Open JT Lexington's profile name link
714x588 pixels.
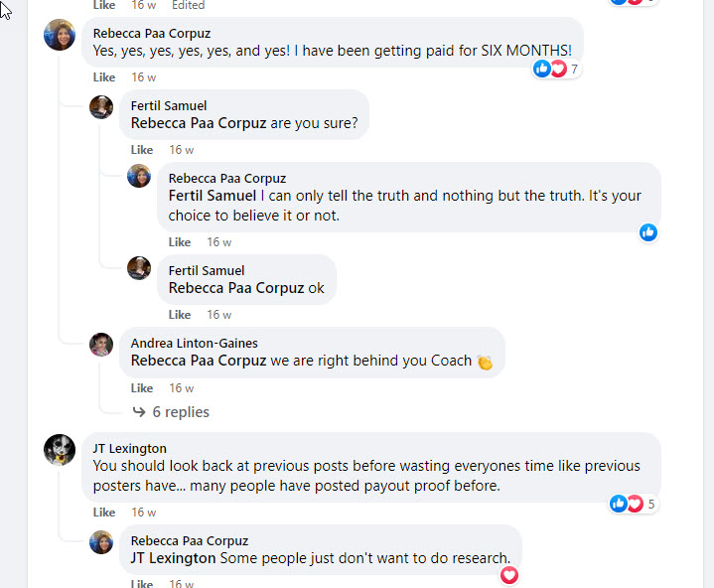click(x=130, y=449)
